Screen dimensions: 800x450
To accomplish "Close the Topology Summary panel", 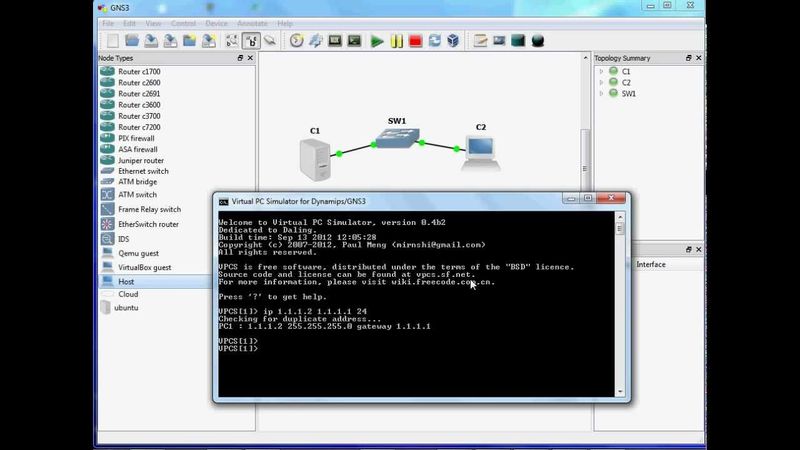I will (x=698, y=58).
